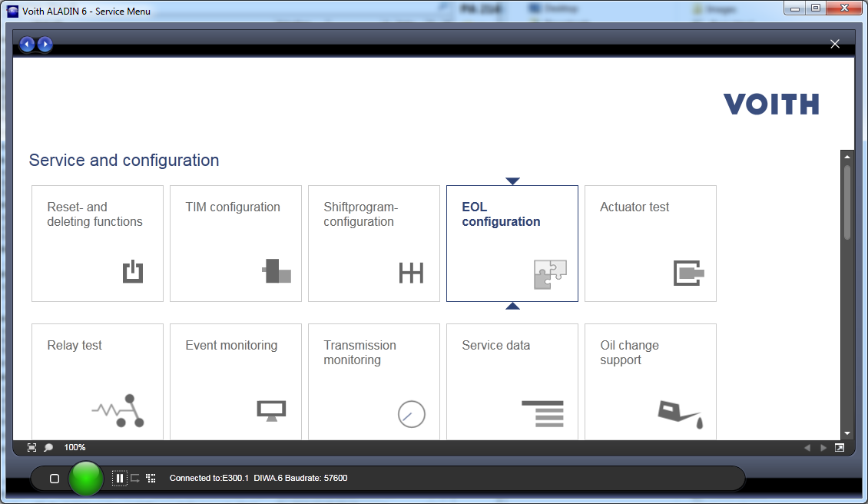Viewport: 868px width, 504px height.
Task: Click the Connected to:E300.1 status text
Action: click(209, 478)
